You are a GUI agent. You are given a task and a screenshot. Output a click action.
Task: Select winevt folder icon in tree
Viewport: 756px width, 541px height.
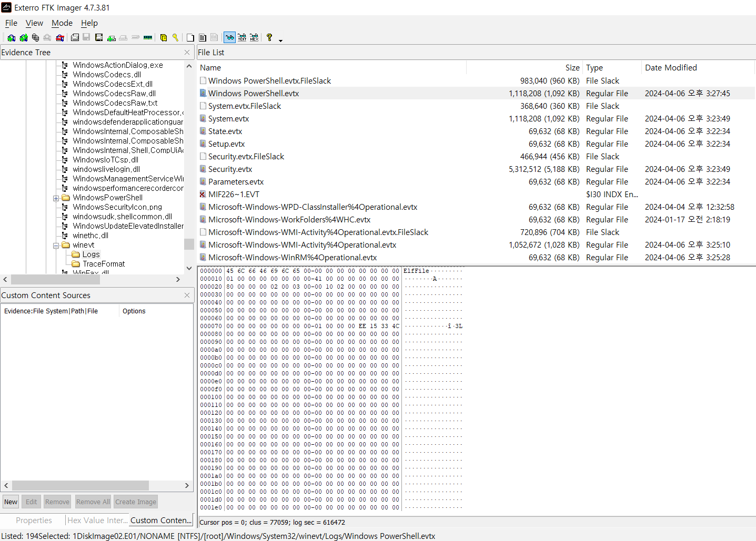point(66,245)
